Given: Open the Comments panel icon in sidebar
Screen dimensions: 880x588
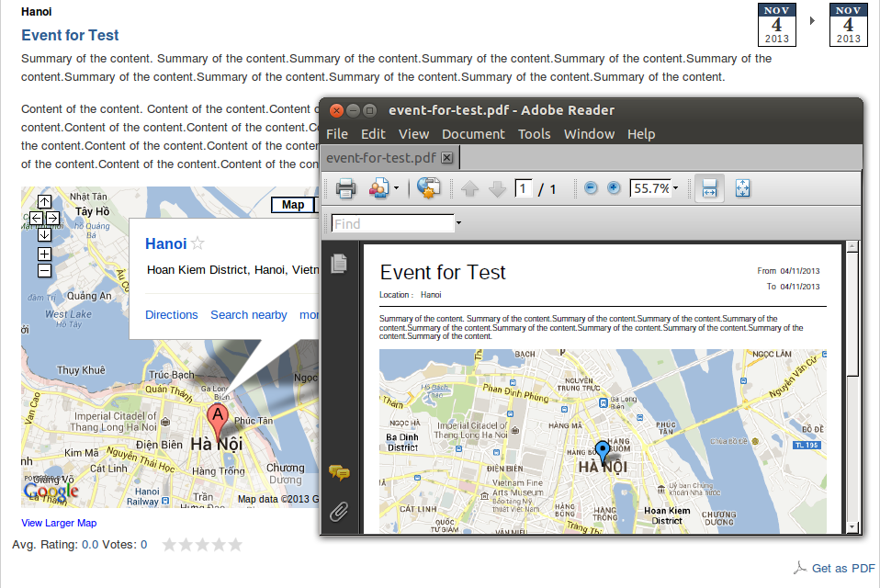Looking at the screenshot, I should (x=339, y=473).
